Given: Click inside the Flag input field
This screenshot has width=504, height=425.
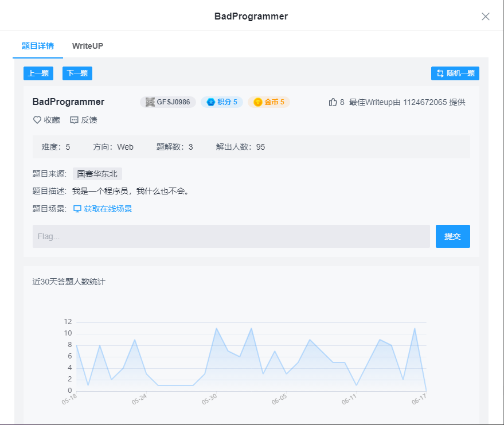Looking at the screenshot, I should 229,236.
